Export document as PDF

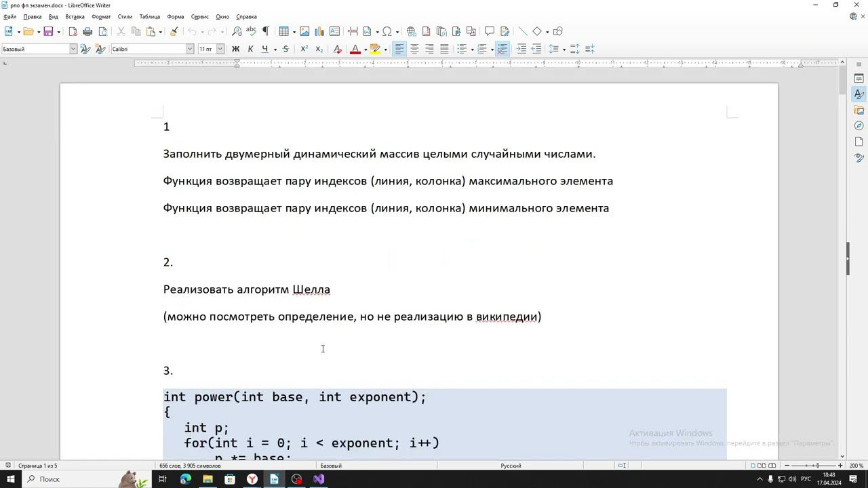73,31
